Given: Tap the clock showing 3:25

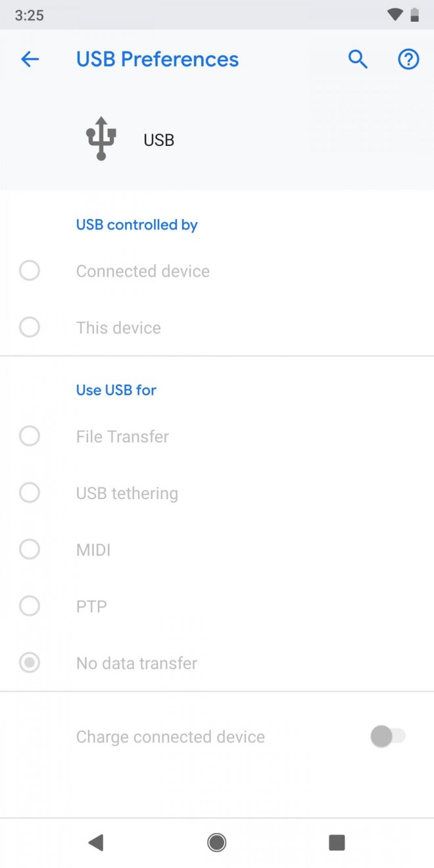Looking at the screenshot, I should click(x=29, y=15).
